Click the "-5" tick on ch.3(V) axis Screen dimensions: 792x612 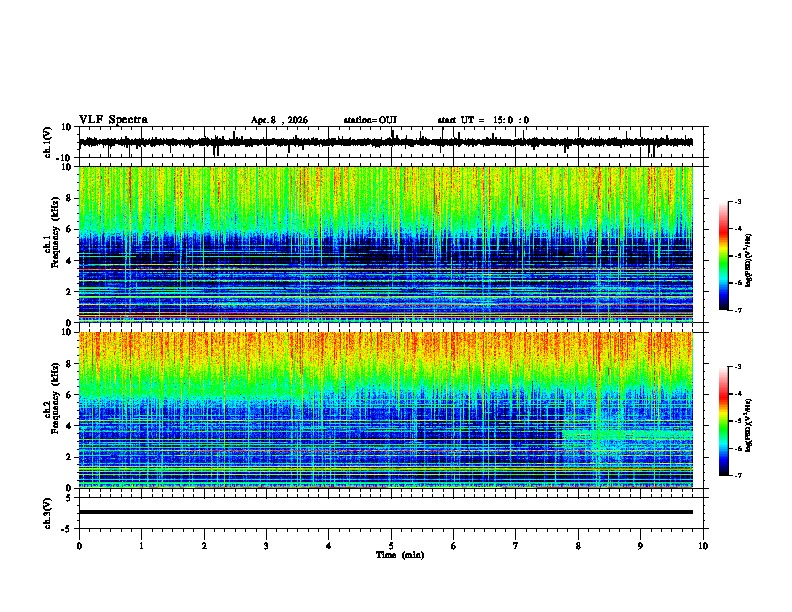[x=68, y=529]
